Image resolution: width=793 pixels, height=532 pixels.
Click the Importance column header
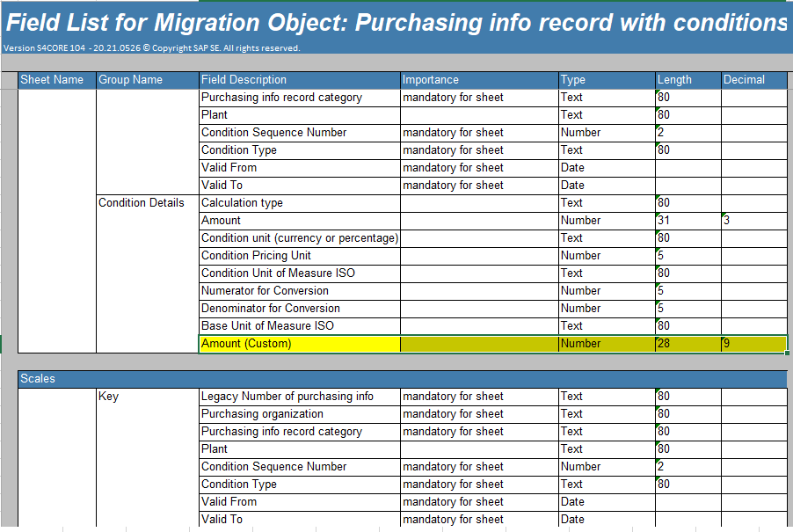coord(479,80)
